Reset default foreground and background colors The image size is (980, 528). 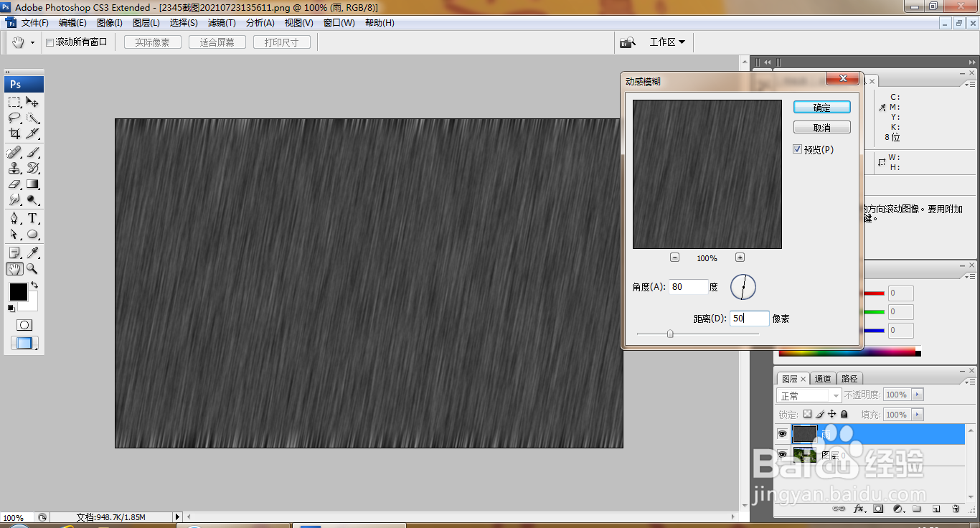tap(11, 308)
